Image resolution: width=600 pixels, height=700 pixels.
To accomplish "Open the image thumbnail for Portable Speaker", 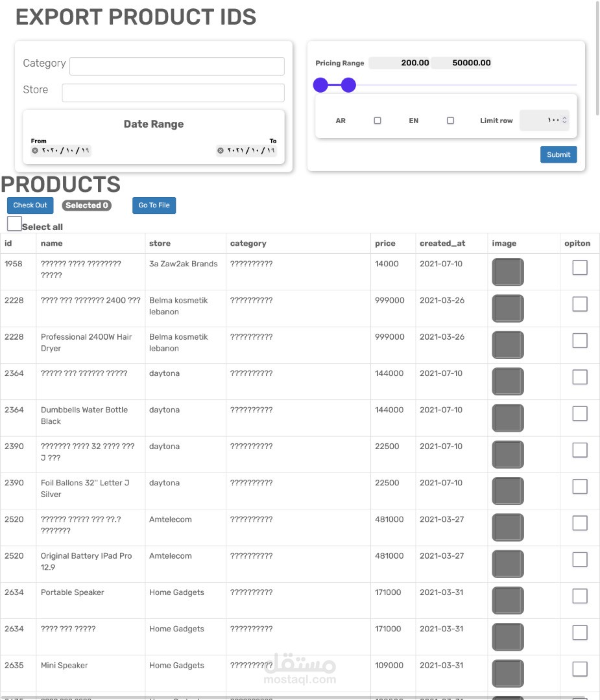I will 507,600.
